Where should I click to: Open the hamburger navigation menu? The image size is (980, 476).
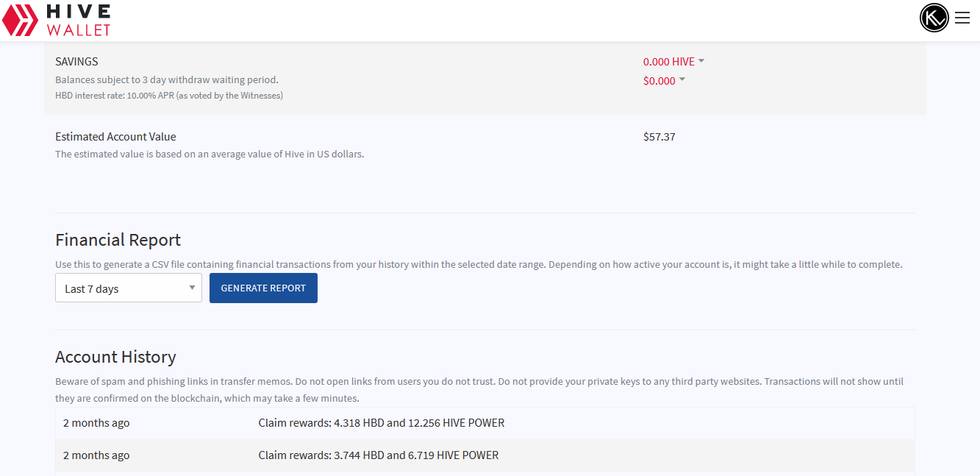pyautogui.click(x=962, y=18)
